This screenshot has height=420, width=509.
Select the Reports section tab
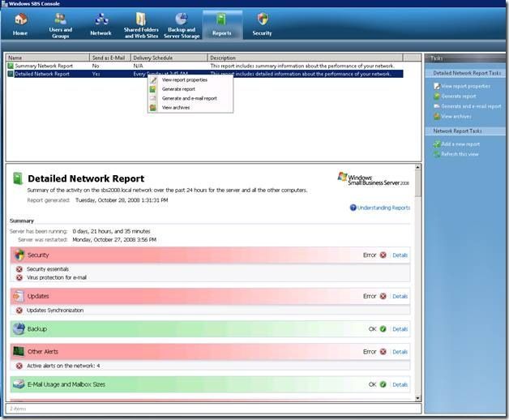pyautogui.click(x=222, y=24)
